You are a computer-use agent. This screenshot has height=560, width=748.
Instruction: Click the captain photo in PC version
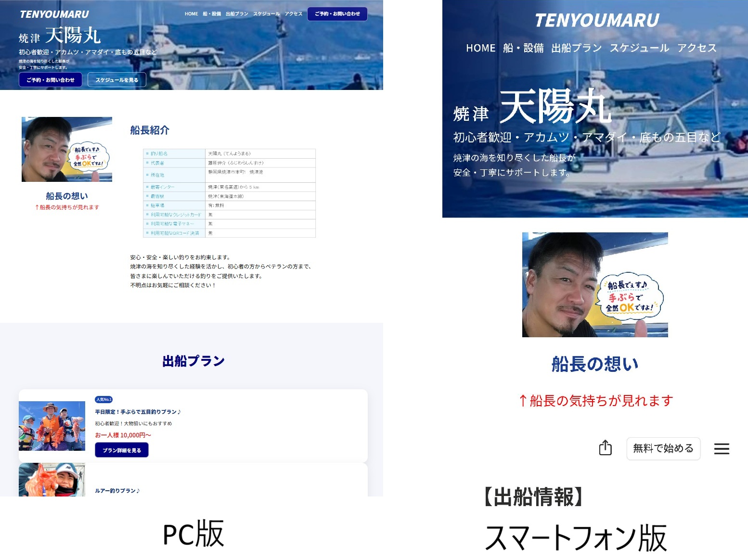pyautogui.click(x=67, y=149)
